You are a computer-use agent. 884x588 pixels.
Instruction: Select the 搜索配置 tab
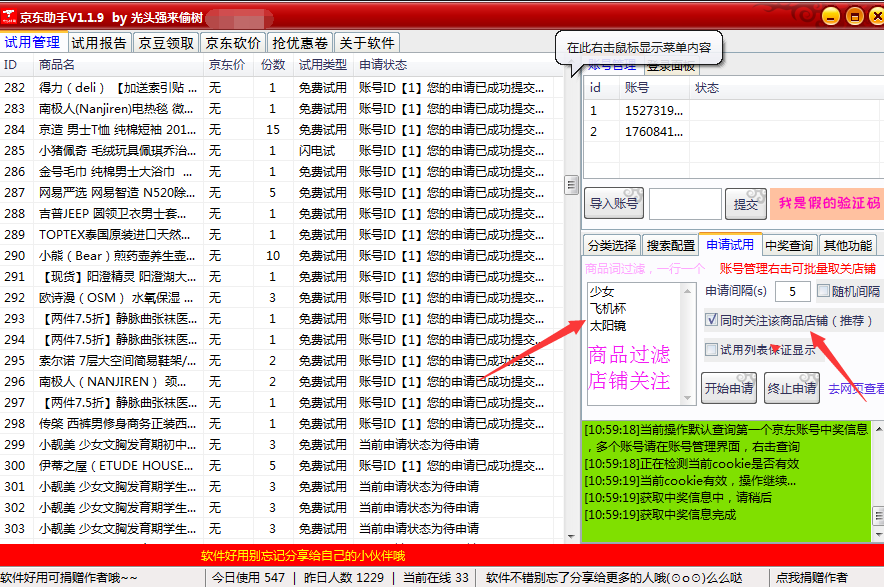coord(670,245)
